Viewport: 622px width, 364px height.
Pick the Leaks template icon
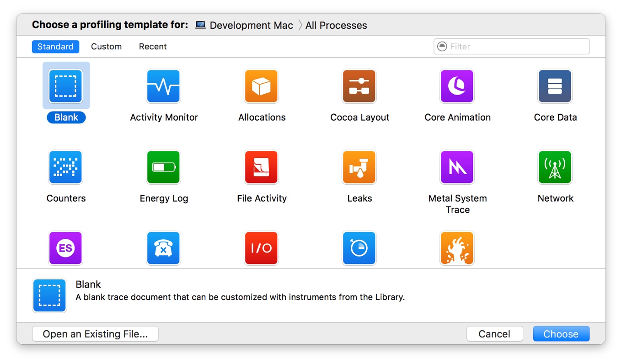tap(359, 167)
